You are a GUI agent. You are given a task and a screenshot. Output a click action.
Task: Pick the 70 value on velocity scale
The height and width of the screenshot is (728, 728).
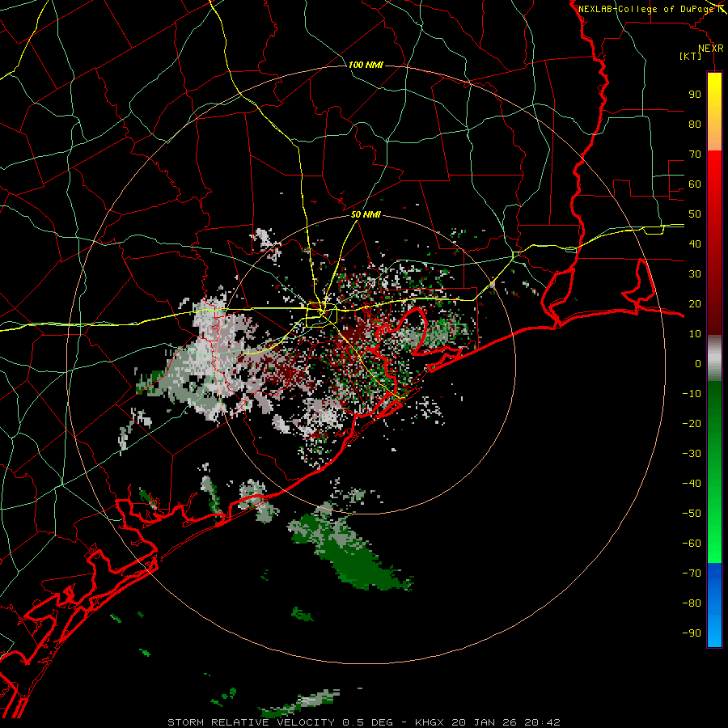695,154
